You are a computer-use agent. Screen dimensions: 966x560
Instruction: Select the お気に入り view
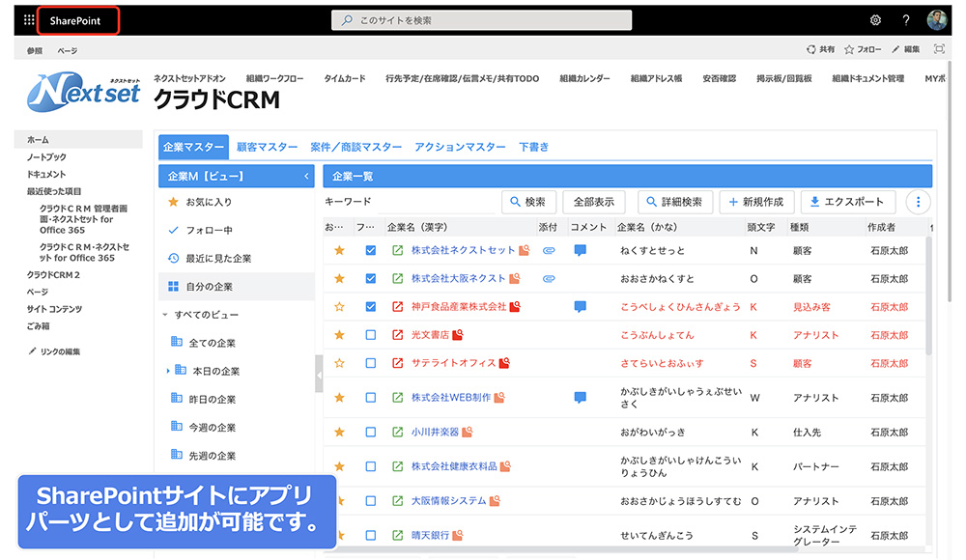pos(237,202)
